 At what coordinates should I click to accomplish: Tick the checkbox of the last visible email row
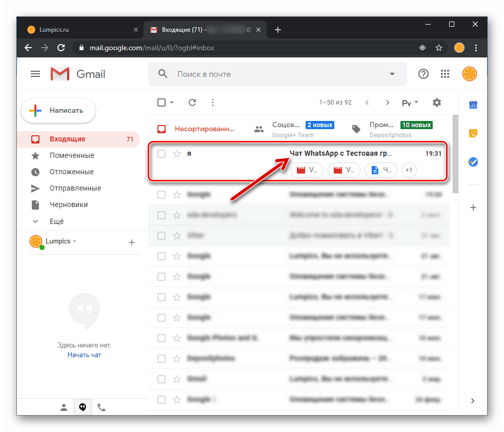(162, 400)
